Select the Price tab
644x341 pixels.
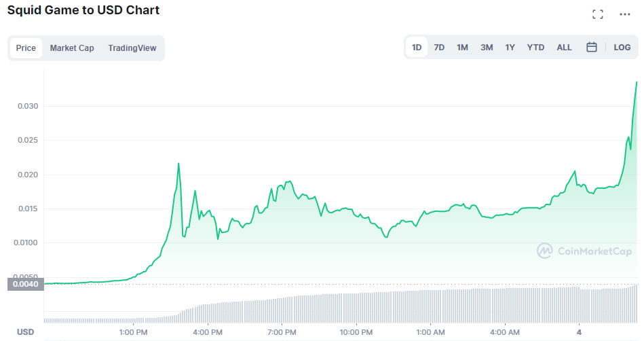(x=26, y=48)
